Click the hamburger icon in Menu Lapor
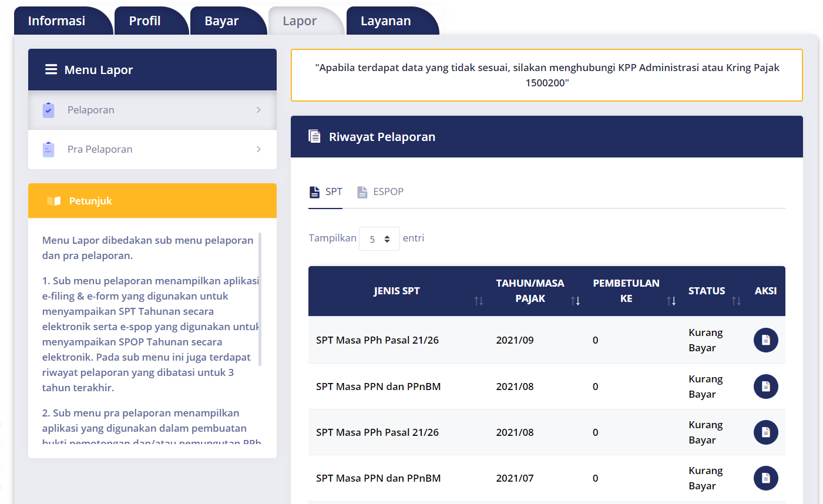Viewport: 823px width, 504px height. coord(51,70)
